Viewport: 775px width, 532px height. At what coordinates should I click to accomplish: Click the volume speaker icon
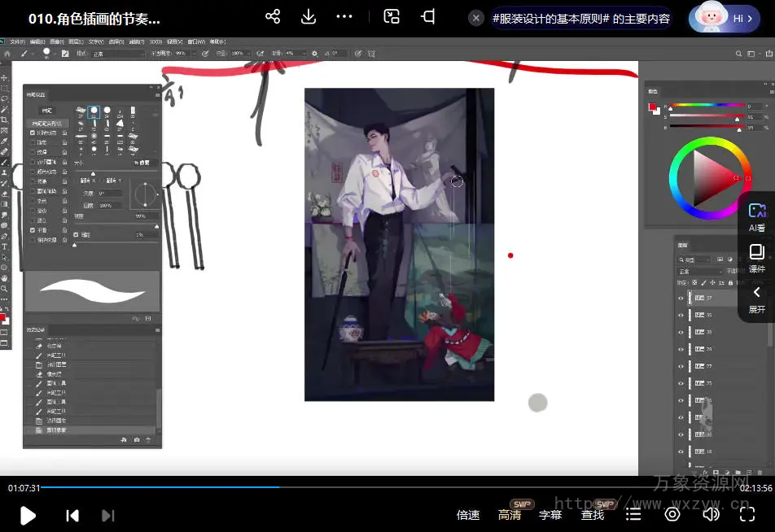coord(711,514)
